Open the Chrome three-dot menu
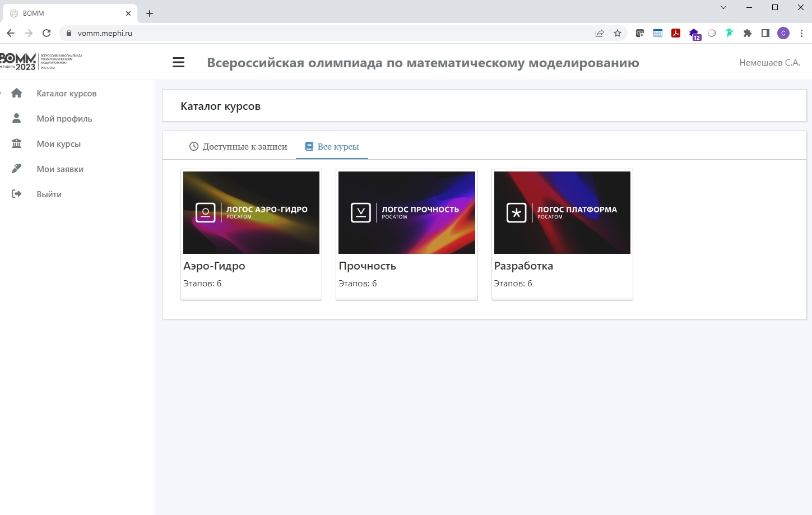This screenshot has height=515, width=812. tap(801, 33)
